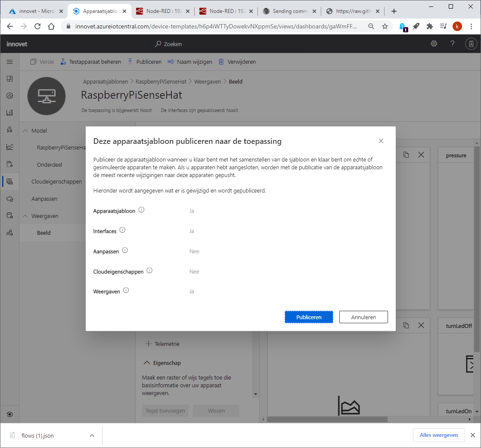Open the devices icon in the left sidebar
The width and height of the screenshot is (481, 448).
(x=10, y=96)
